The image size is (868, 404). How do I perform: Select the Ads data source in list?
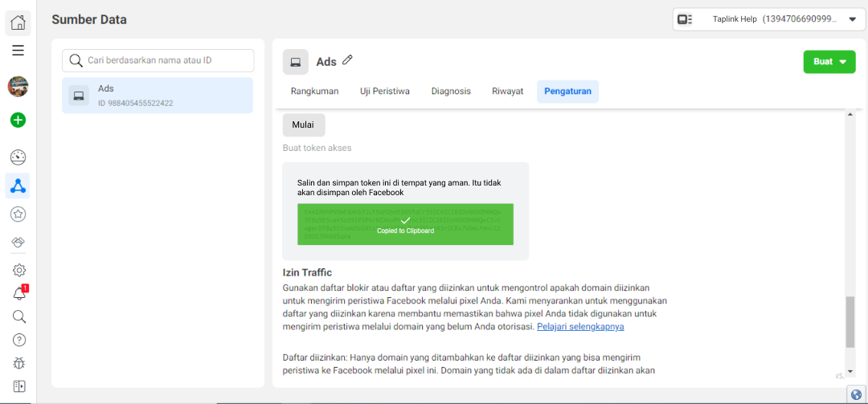(x=158, y=96)
